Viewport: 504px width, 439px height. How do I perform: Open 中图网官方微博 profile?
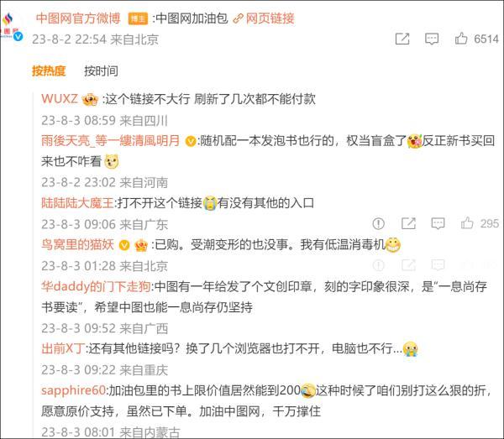tap(78, 18)
